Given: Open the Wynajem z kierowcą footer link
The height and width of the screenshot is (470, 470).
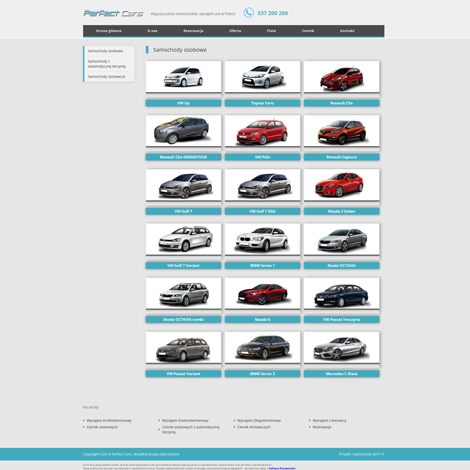Looking at the screenshot, I should [329, 421].
